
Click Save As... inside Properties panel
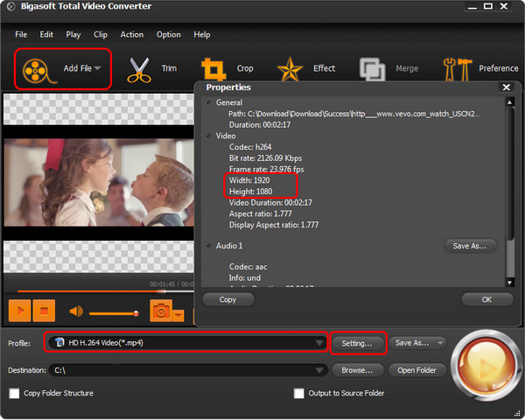click(x=470, y=246)
